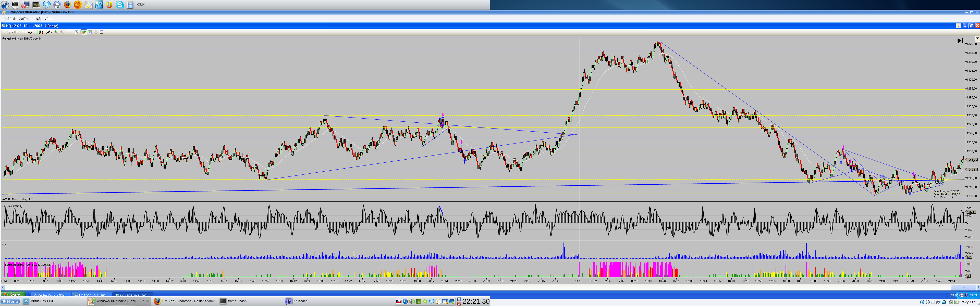Viewport: 980px width, 306px height.
Task: Open the Počítač menu
Action: 9,19
